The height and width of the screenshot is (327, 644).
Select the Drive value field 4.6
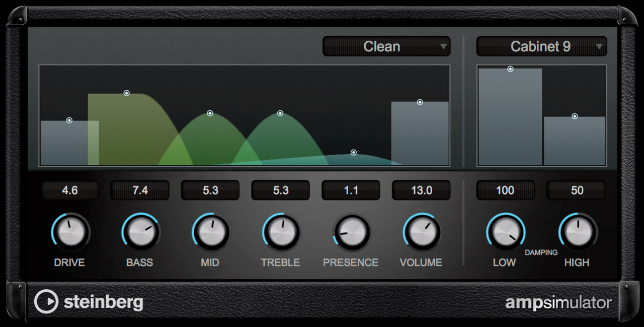[70, 190]
